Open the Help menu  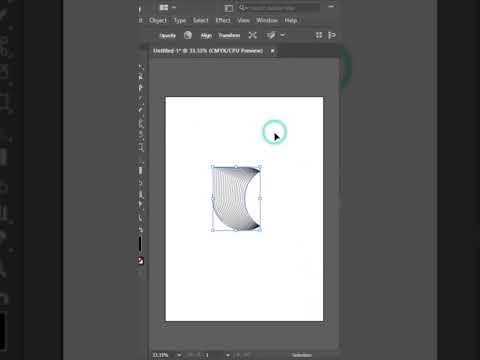point(291,20)
